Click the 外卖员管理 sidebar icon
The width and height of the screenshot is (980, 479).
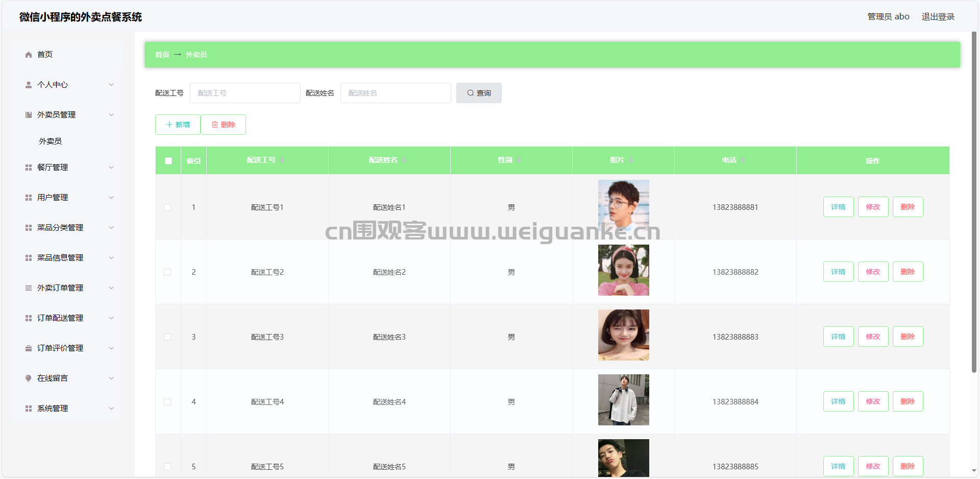pos(29,115)
